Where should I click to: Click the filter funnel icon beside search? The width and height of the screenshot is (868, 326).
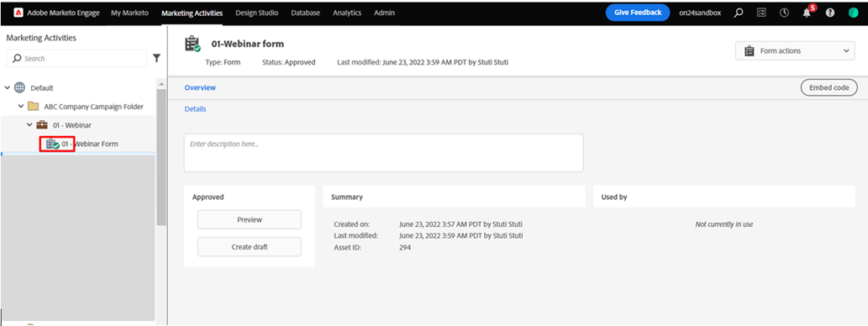156,58
